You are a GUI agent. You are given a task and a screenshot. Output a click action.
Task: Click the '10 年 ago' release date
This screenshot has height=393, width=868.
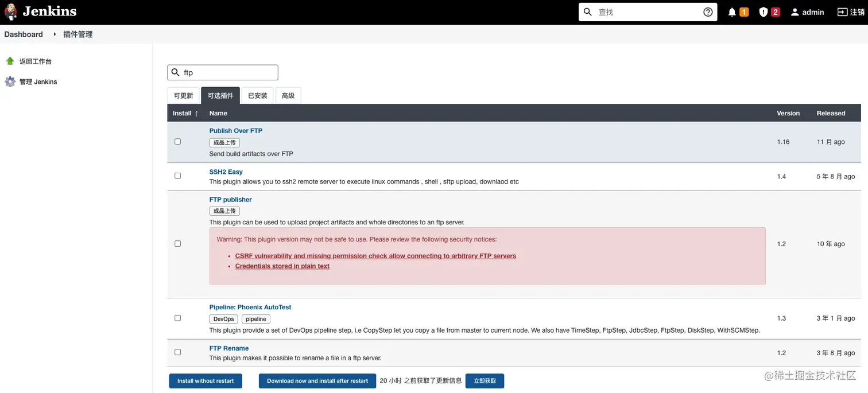[x=831, y=244]
